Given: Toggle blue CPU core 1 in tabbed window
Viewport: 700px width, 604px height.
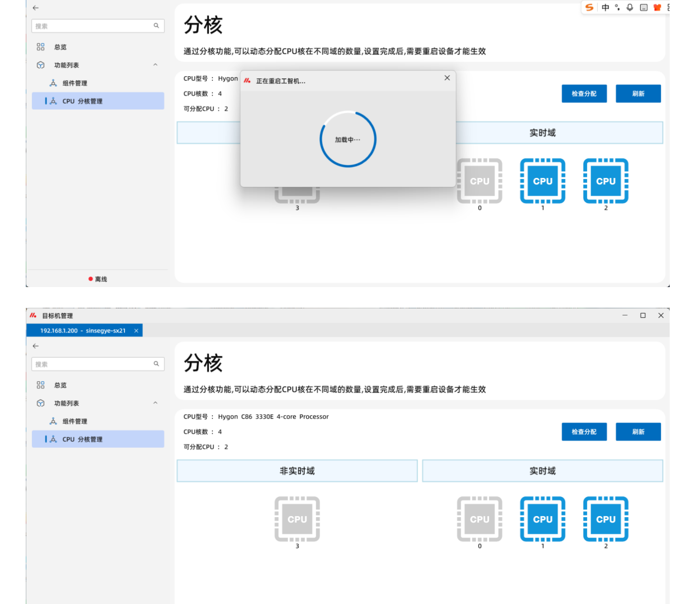Looking at the screenshot, I should click(x=542, y=519).
